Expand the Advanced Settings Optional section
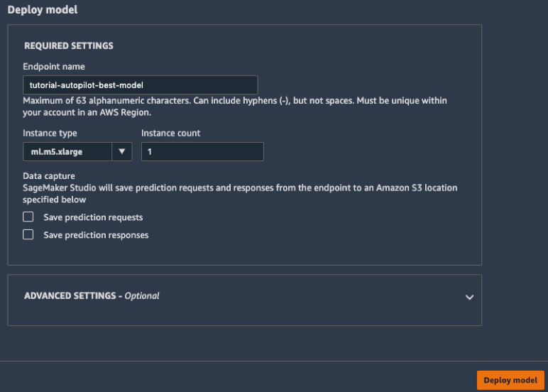The height and width of the screenshot is (392, 548). pyautogui.click(x=244, y=300)
